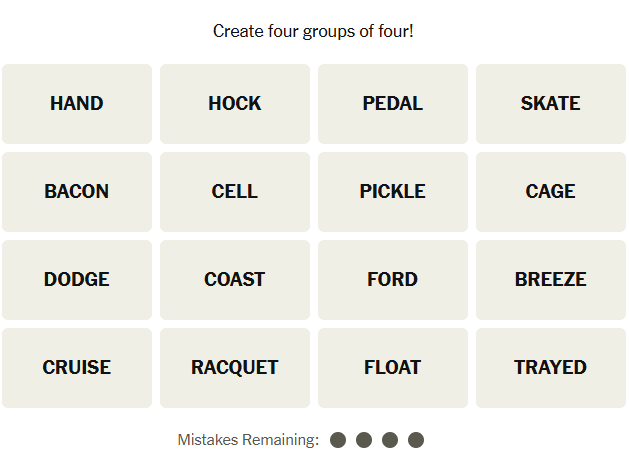Click the last mistakes remaining dot
Image resolution: width=629 pixels, height=456 pixels.
coord(416,440)
